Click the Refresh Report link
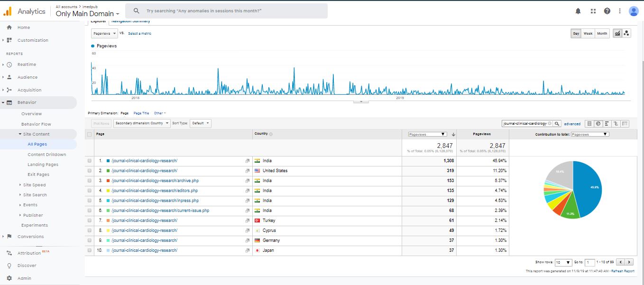 [623, 271]
